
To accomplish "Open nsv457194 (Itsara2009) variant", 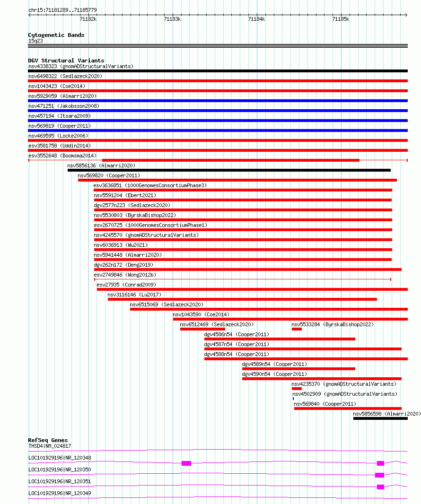I will pyautogui.click(x=60, y=116).
